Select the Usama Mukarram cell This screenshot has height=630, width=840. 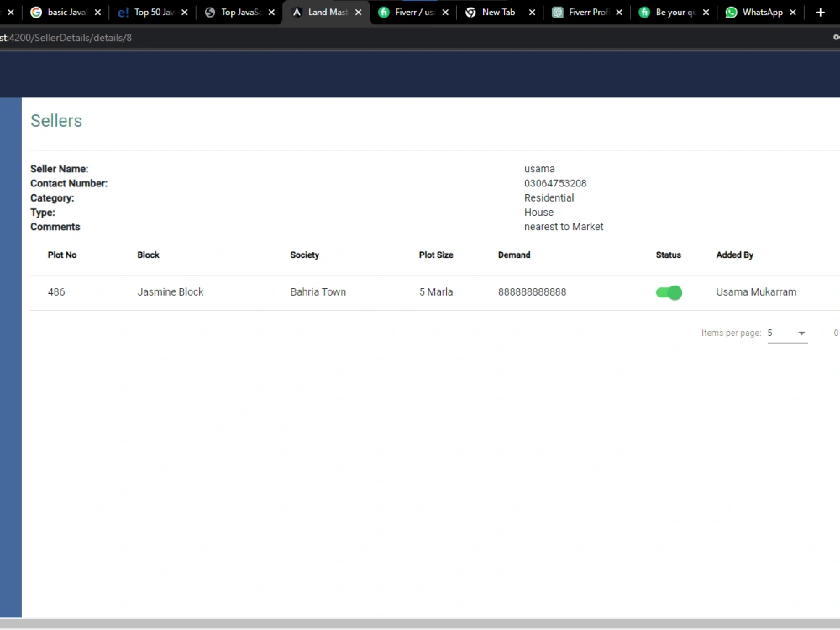coord(756,292)
